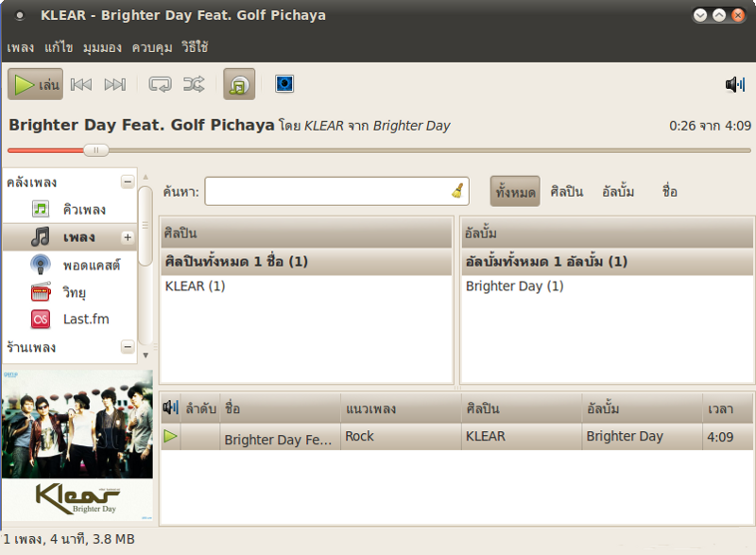756x555 pixels.
Task: Click the 0:26 จาก 4:09 elapsed time label
Action: [x=710, y=126]
